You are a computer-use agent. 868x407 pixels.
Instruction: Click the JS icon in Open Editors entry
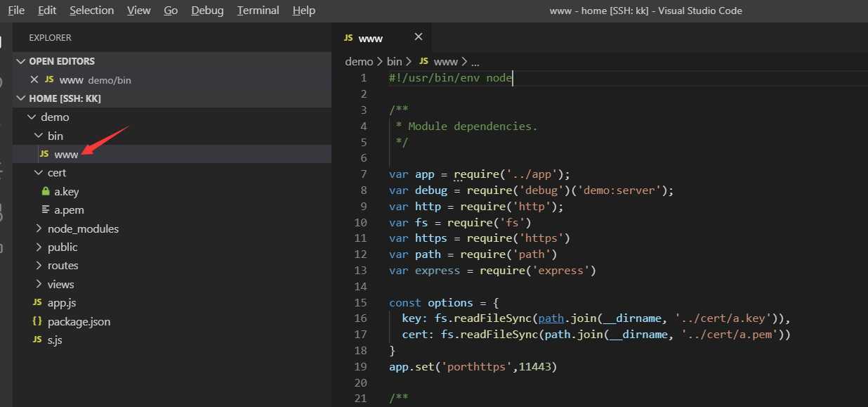point(49,79)
